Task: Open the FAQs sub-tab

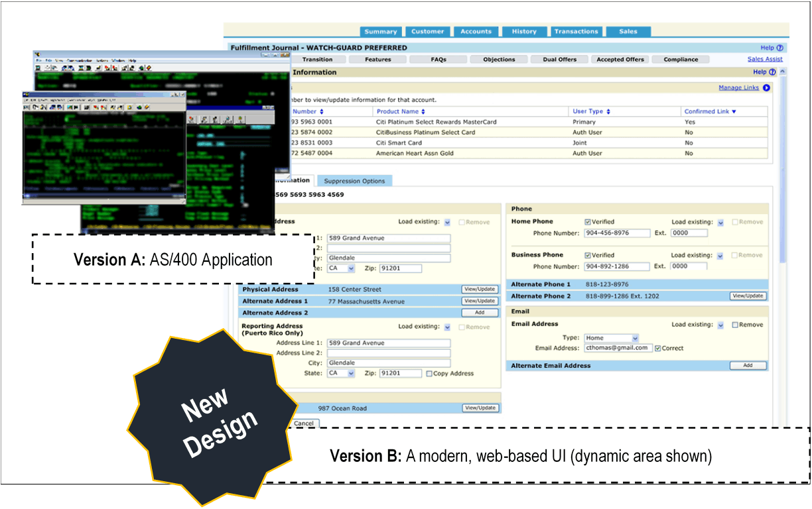Action: [439, 60]
